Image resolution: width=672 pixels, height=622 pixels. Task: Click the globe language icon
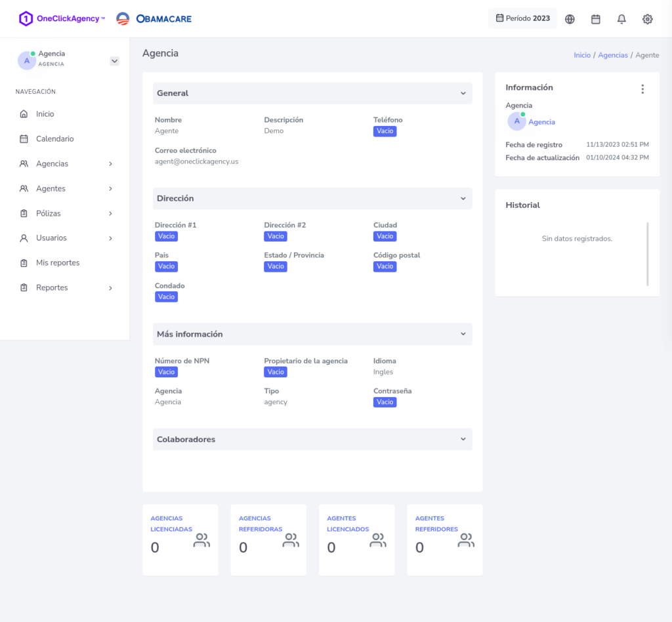[570, 19]
